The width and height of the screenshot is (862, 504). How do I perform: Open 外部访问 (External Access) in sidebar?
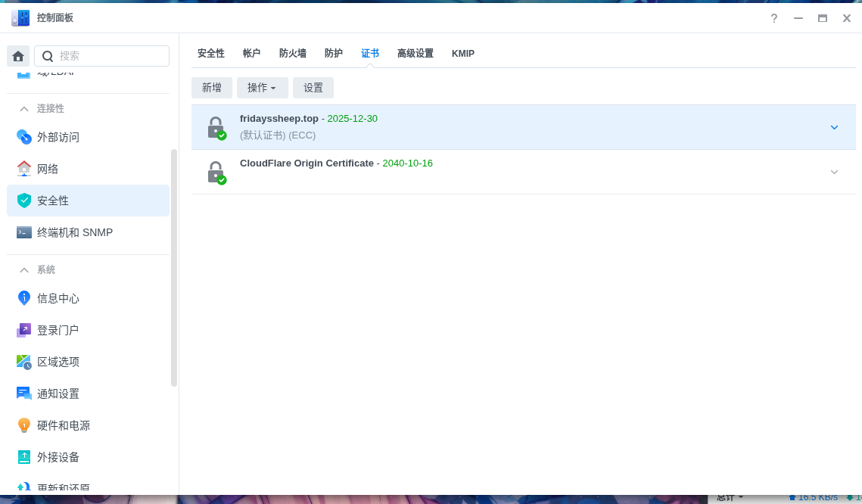[x=58, y=137]
